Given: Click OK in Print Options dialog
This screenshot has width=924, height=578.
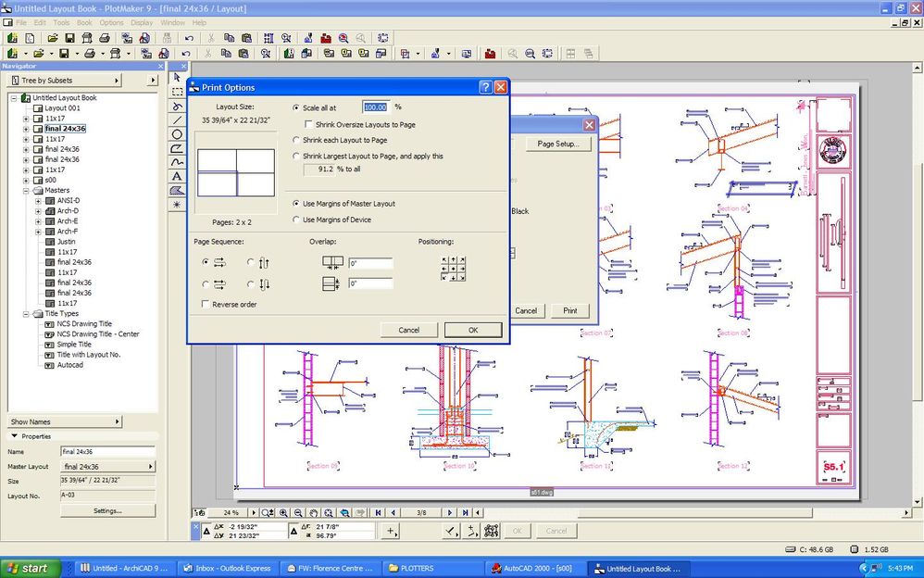Looking at the screenshot, I should tap(473, 330).
